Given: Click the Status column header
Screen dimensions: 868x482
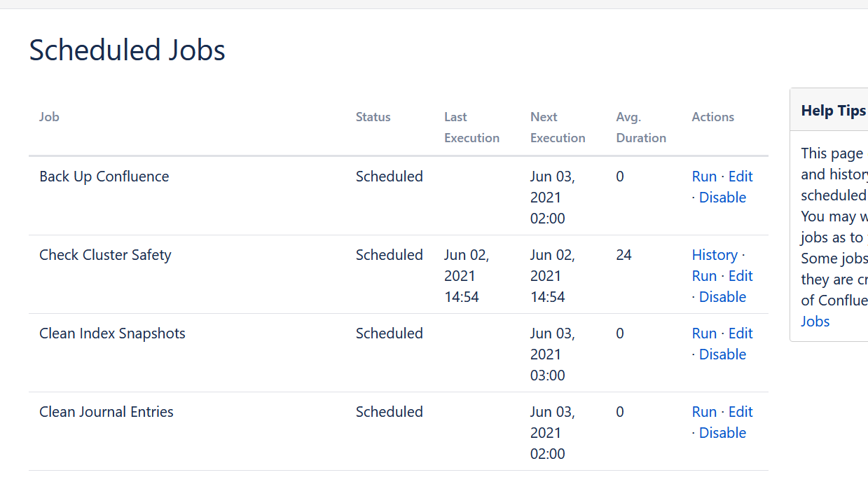Looking at the screenshot, I should pos(373,117).
